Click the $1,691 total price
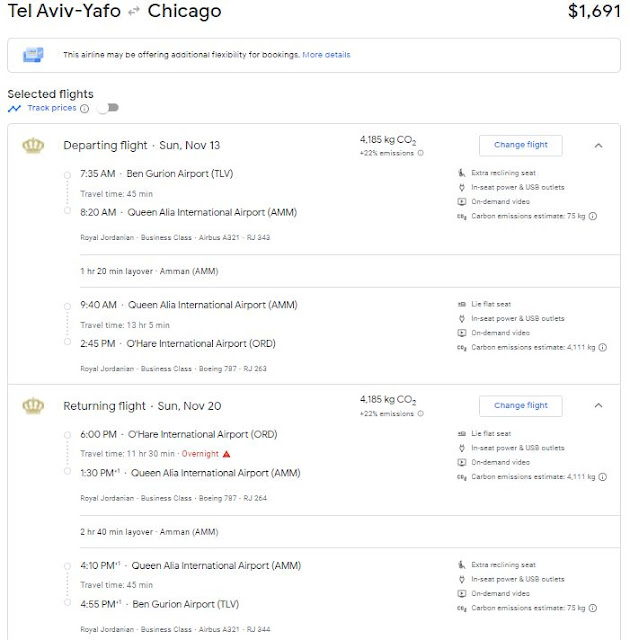The width and height of the screenshot is (630, 640). (x=592, y=13)
